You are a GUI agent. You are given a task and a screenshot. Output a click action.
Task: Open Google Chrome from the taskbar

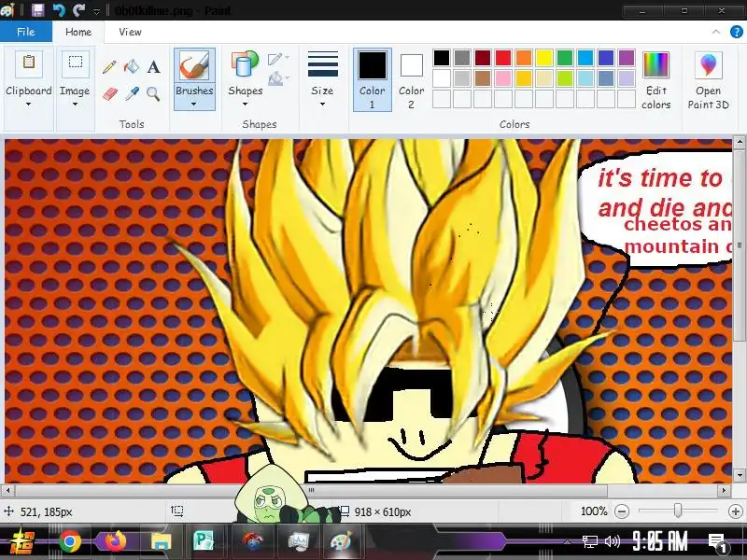tap(70, 541)
